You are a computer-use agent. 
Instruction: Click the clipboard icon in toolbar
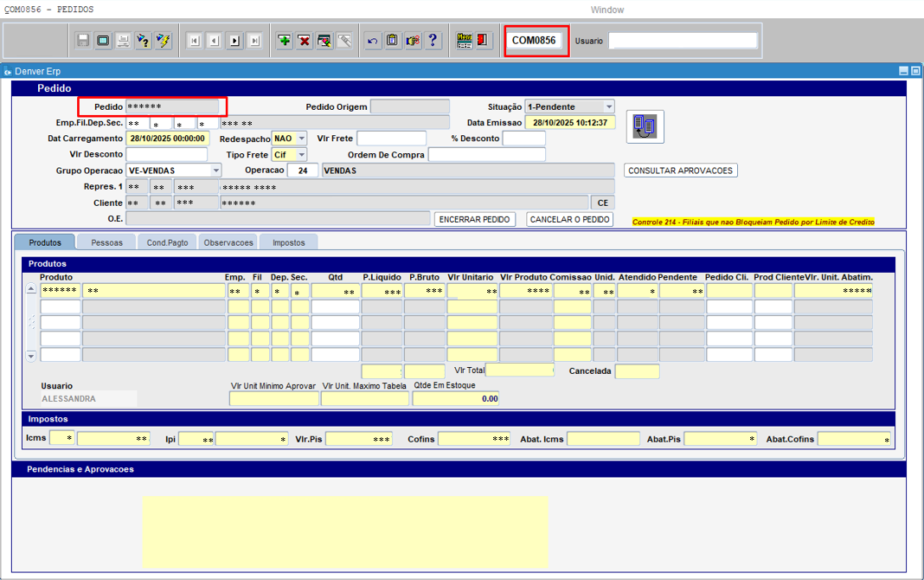[393, 41]
